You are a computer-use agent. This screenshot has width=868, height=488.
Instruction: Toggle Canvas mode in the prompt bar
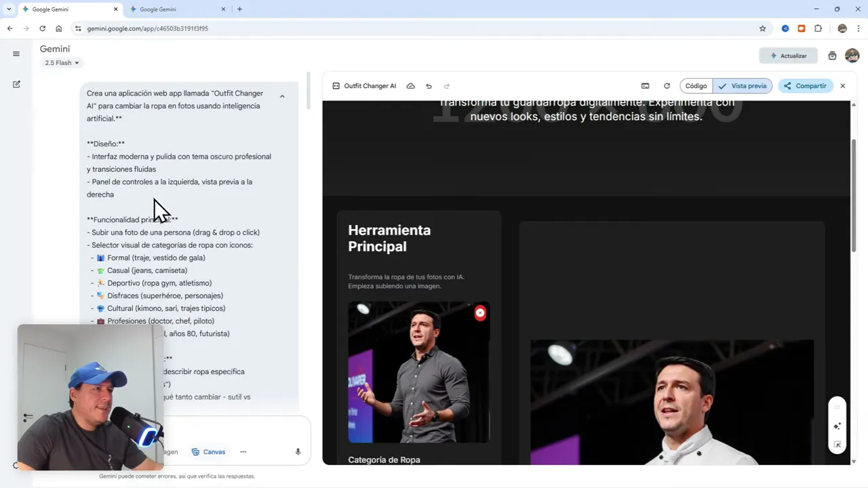[209, 451]
